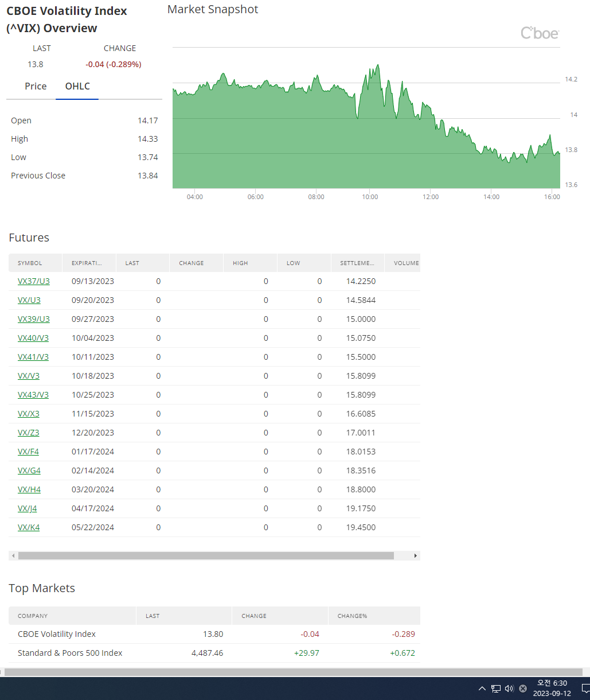Open the VX39/U3 futures link

(x=34, y=319)
